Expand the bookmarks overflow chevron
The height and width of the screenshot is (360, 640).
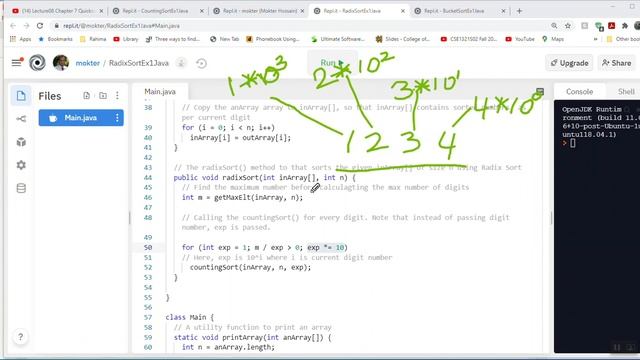(x=596, y=39)
